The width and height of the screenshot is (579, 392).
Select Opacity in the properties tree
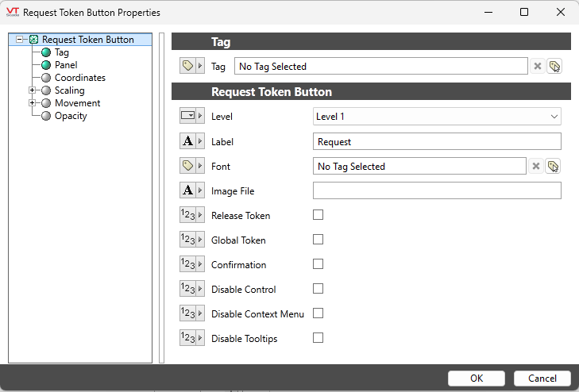[x=71, y=116]
